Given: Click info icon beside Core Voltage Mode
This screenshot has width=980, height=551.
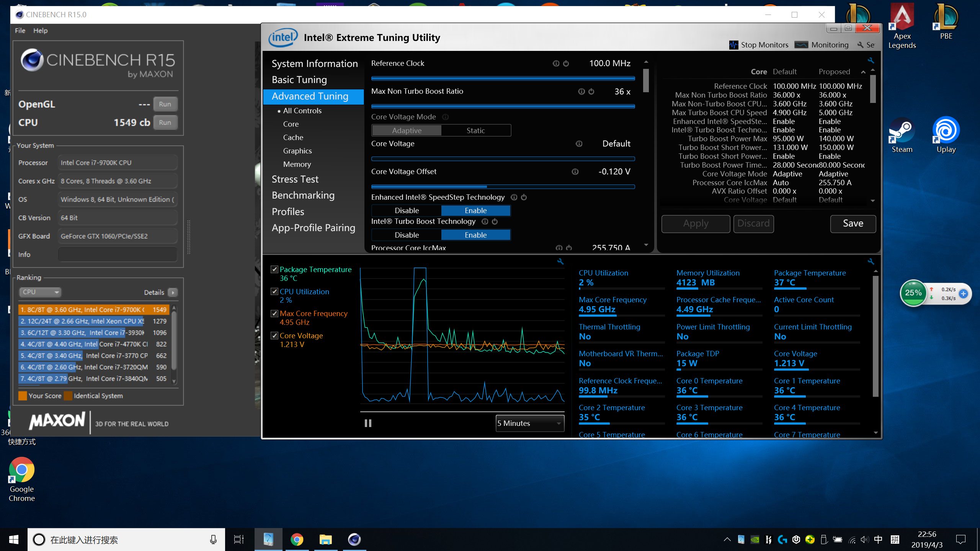Looking at the screenshot, I should [x=446, y=117].
